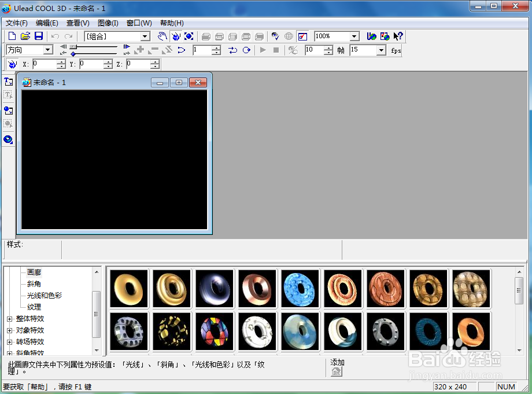Expand the 对象特效 tree node

9,330
